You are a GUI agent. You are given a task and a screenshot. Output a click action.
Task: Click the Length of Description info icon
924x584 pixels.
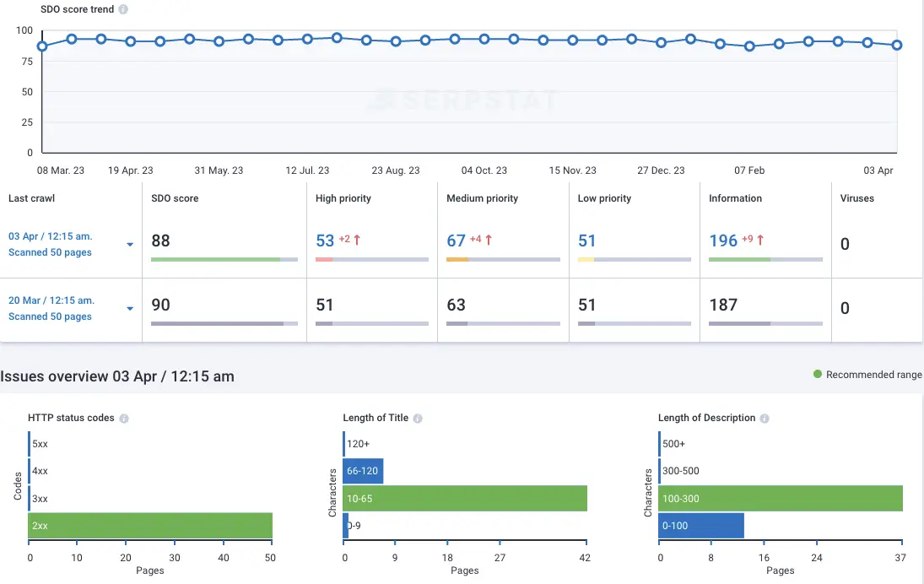click(x=765, y=417)
